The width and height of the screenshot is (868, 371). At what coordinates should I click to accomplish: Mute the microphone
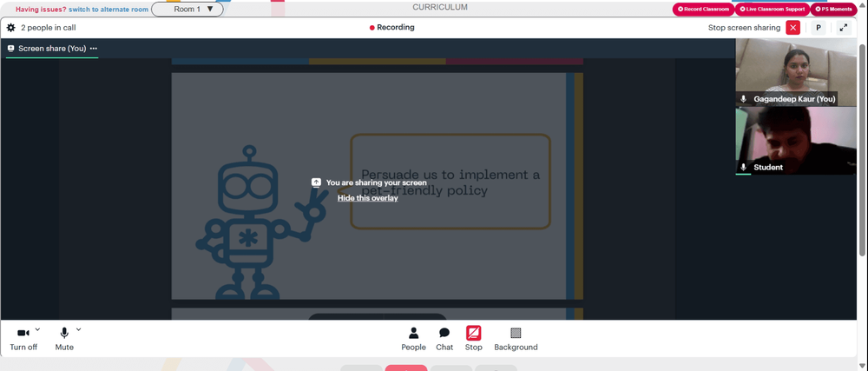tap(64, 338)
